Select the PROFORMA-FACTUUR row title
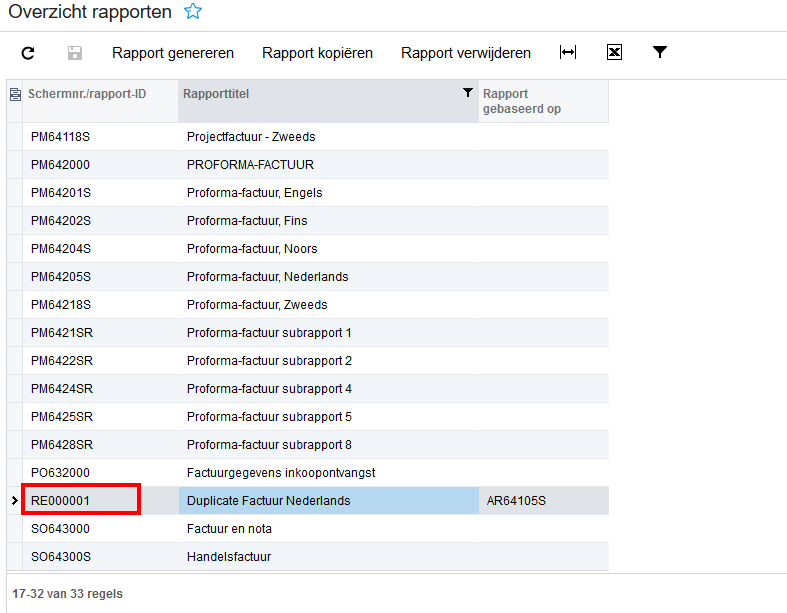 tap(250, 165)
